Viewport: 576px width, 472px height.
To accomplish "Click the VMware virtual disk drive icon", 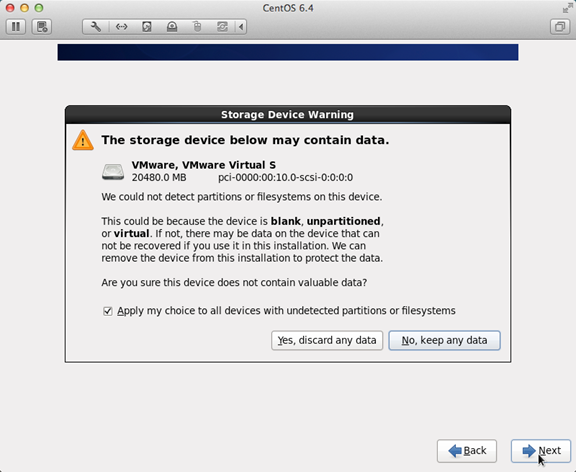I will click(x=113, y=172).
